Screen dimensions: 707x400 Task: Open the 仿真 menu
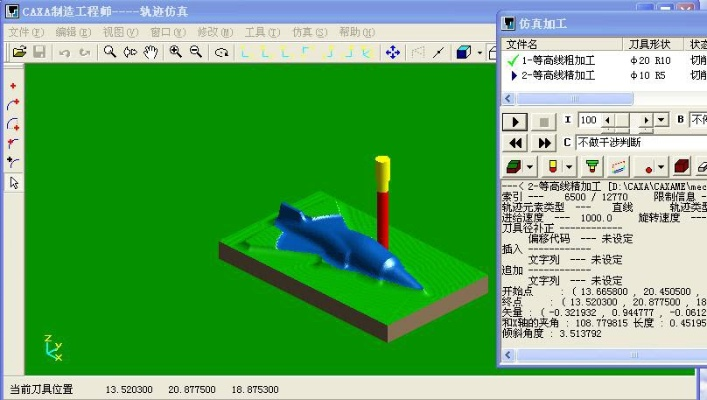(x=309, y=32)
